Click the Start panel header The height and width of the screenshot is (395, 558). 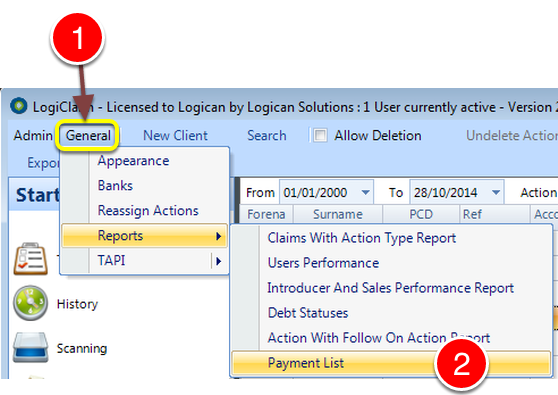coord(37,195)
